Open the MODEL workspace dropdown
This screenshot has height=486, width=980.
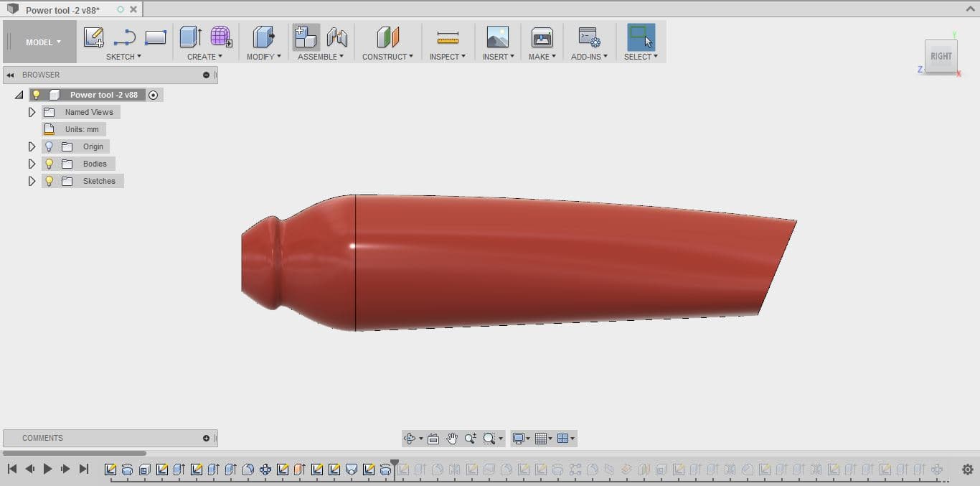tap(43, 42)
